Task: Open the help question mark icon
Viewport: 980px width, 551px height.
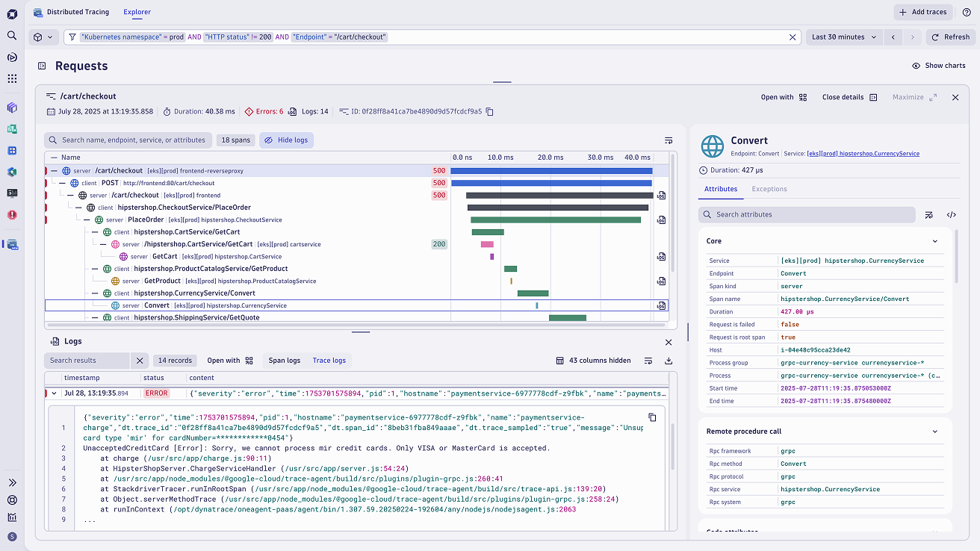Action: 966,12
